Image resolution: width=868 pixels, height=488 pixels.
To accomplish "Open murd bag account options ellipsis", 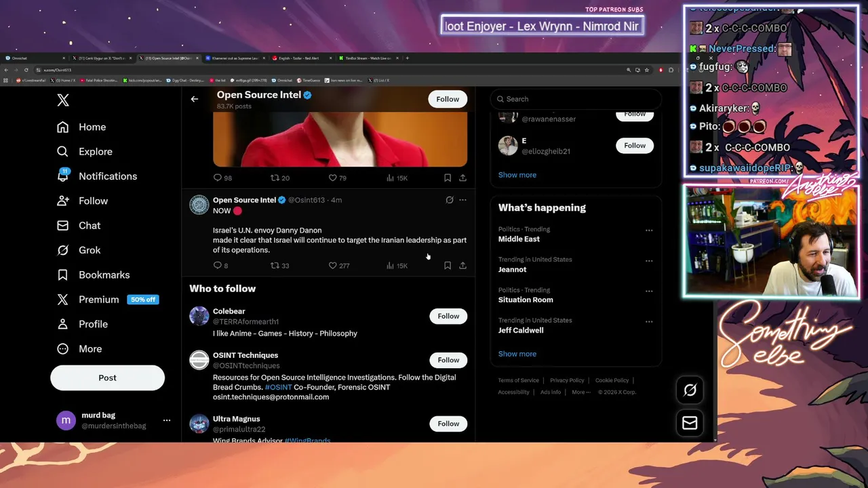I will [167, 420].
